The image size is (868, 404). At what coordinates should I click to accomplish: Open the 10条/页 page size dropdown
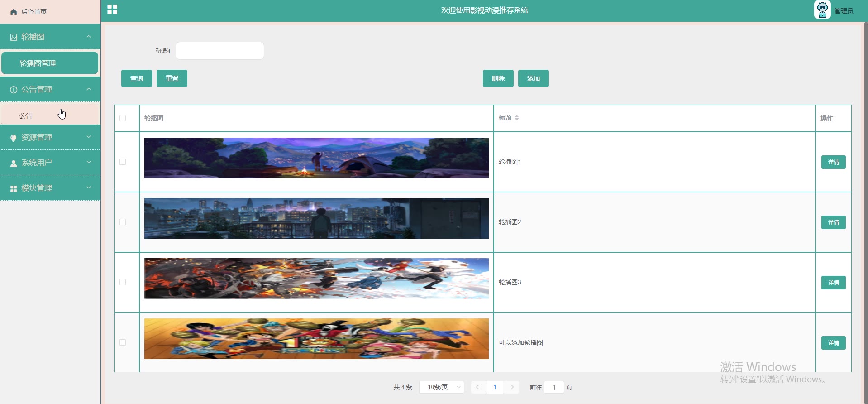pyautogui.click(x=442, y=387)
